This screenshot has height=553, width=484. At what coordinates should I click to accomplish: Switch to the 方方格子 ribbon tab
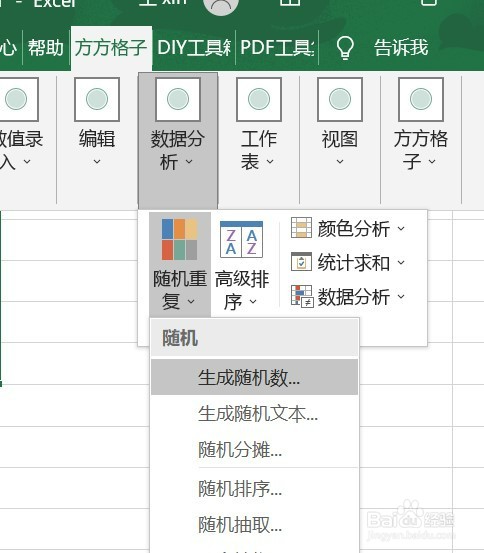[x=111, y=48]
